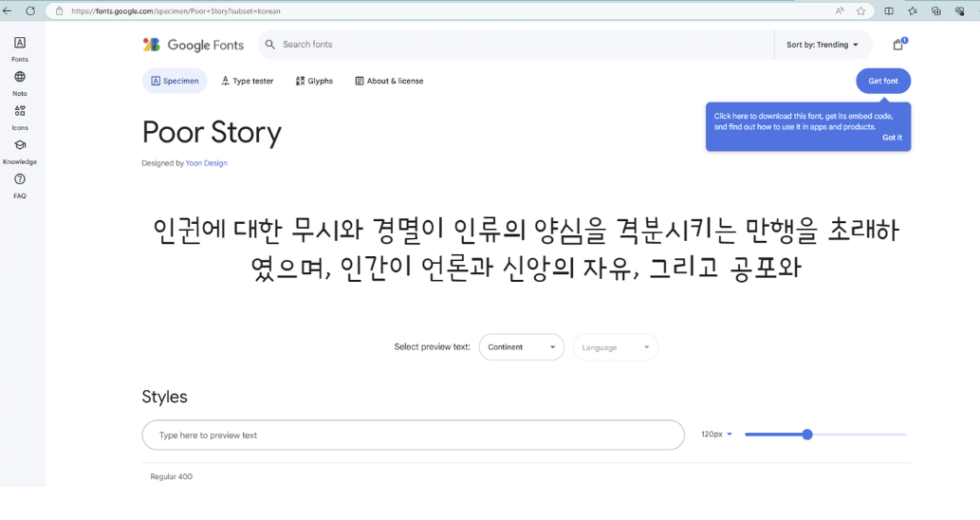Reload the page with the refresh icon
The height and width of the screenshot is (520, 980).
[30, 10]
